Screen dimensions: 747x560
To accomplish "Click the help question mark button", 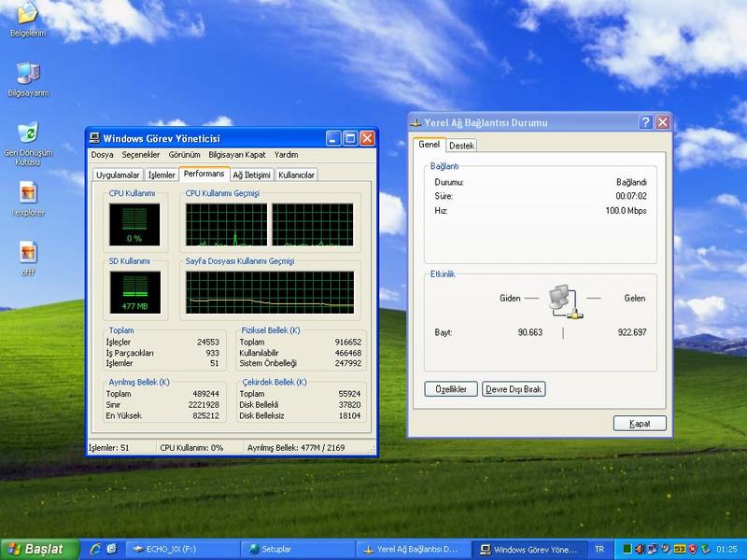I will (x=645, y=122).
